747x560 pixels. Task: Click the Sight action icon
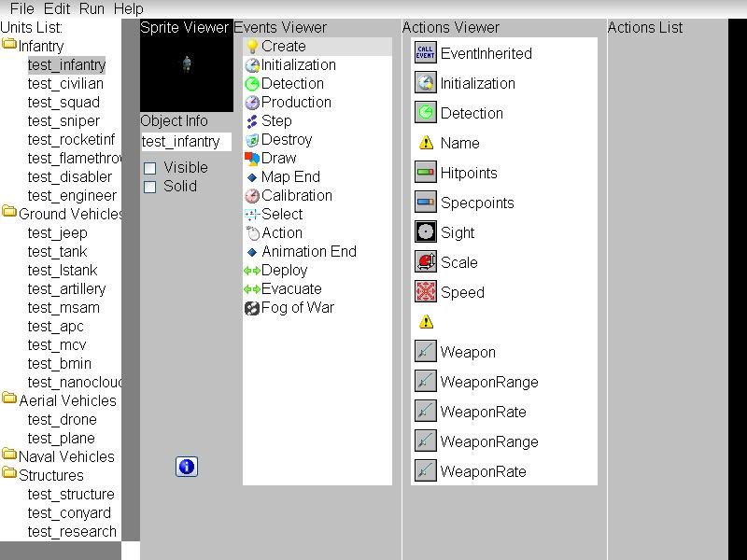pyautogui.click(x=425, y=232)
